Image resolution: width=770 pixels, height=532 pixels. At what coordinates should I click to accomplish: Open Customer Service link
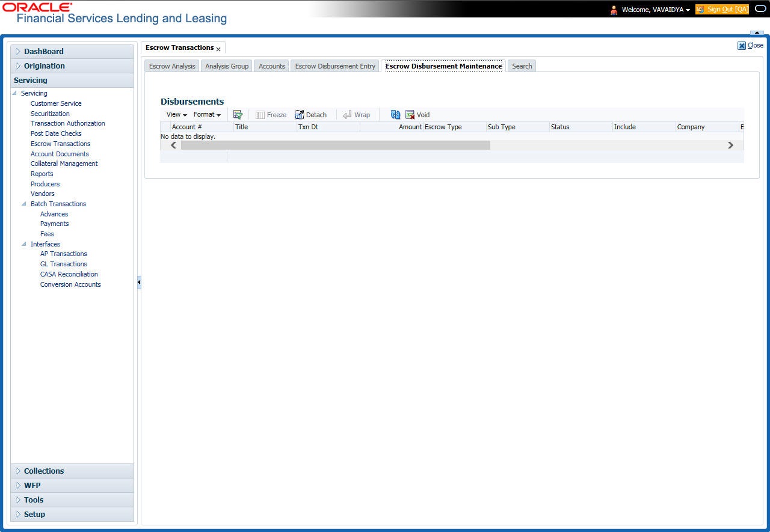[56, 103]
